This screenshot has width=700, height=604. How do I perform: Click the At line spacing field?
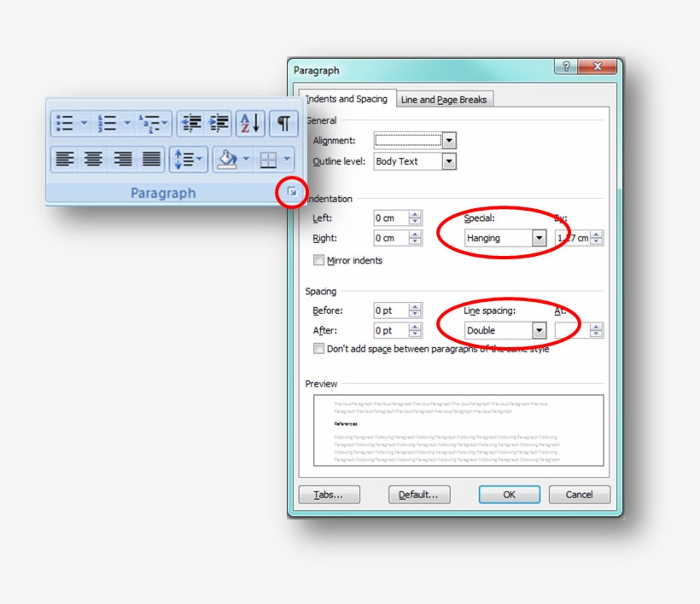coord(573,330)
